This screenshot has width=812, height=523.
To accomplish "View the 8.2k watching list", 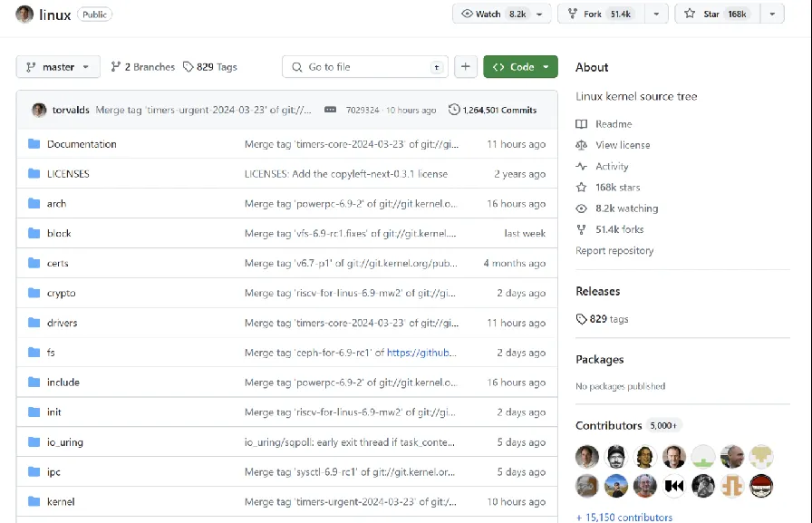I will (x=626, y=208).
